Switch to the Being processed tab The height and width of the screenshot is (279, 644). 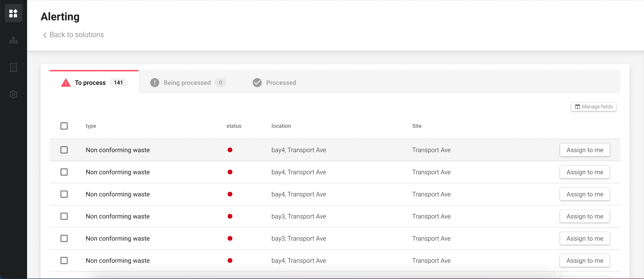pyautogui.click(x=187, y=83)
